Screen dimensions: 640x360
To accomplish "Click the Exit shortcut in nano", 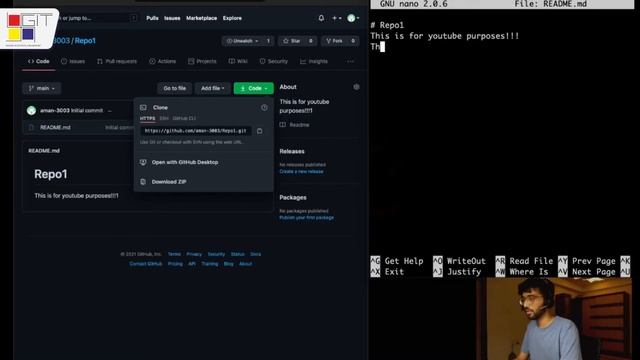I will [x=387, y=272].
